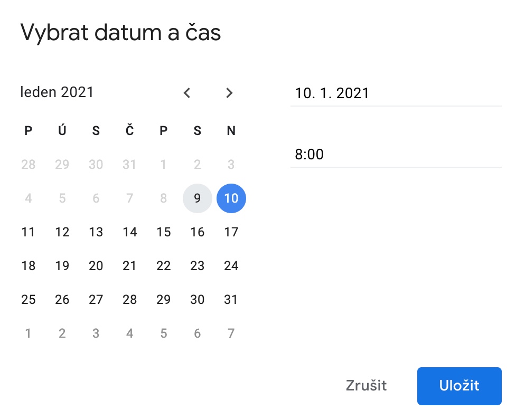Pick day 23 in the calendar

[x=198, y=266]
